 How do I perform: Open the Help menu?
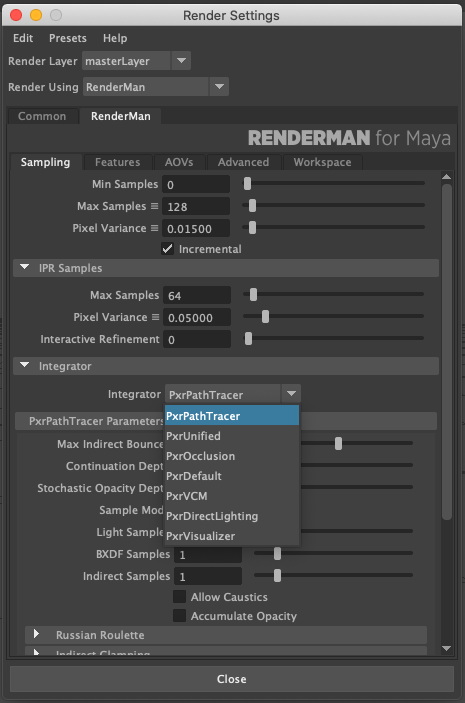click(x=115, y=38)
